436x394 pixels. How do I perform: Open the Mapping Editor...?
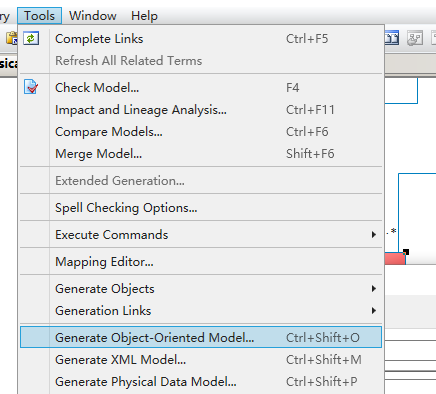[x=201, y=262]
